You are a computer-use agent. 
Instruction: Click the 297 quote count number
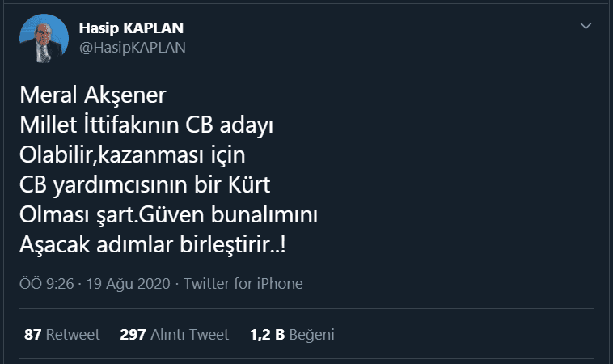point(132,334)
